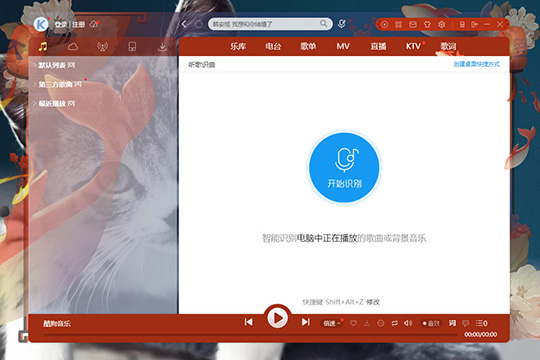The width and height of the screenshot is (540, 360).
Task: Open the cloud music sidebar tab
Action: click(x=73, y=47)
